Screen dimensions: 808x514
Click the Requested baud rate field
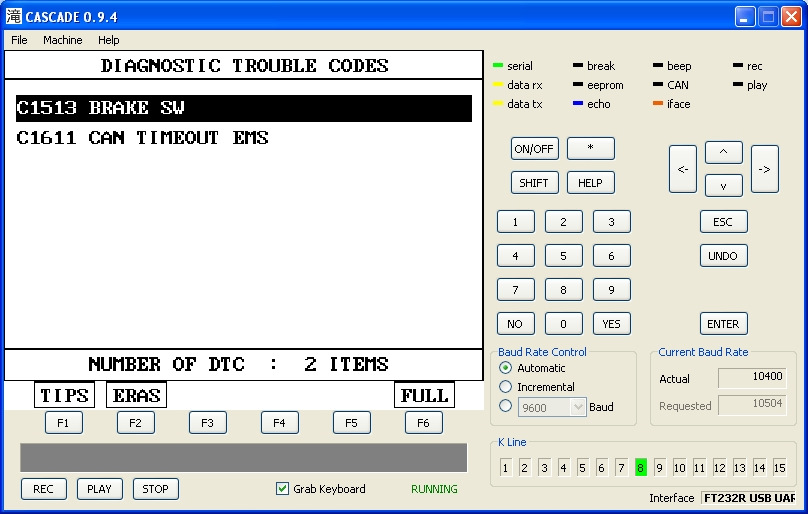pyautogui.click(x=752, y=405)
